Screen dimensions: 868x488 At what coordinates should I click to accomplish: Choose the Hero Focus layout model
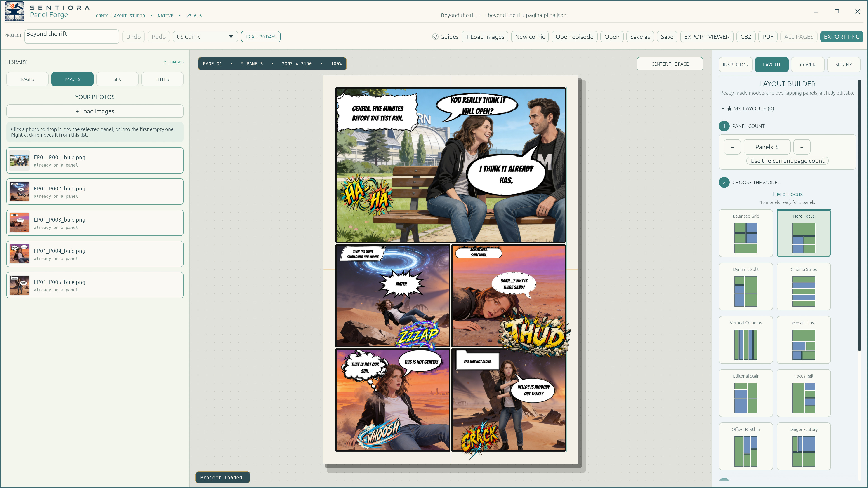click(x=804, y=233)
